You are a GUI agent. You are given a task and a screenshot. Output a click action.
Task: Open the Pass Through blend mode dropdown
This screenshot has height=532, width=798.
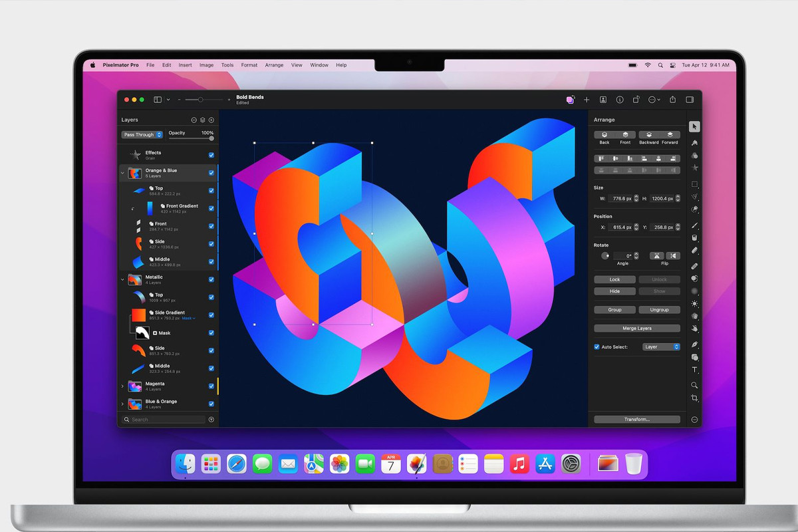[x=142, y=134]
